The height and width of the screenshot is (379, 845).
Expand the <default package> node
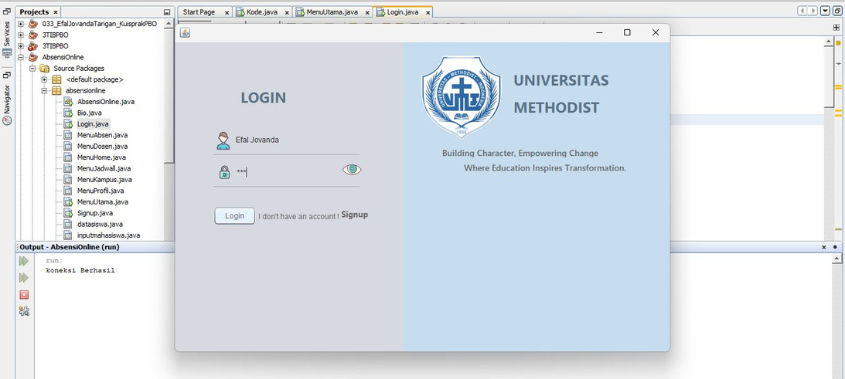tap(44, 79)
